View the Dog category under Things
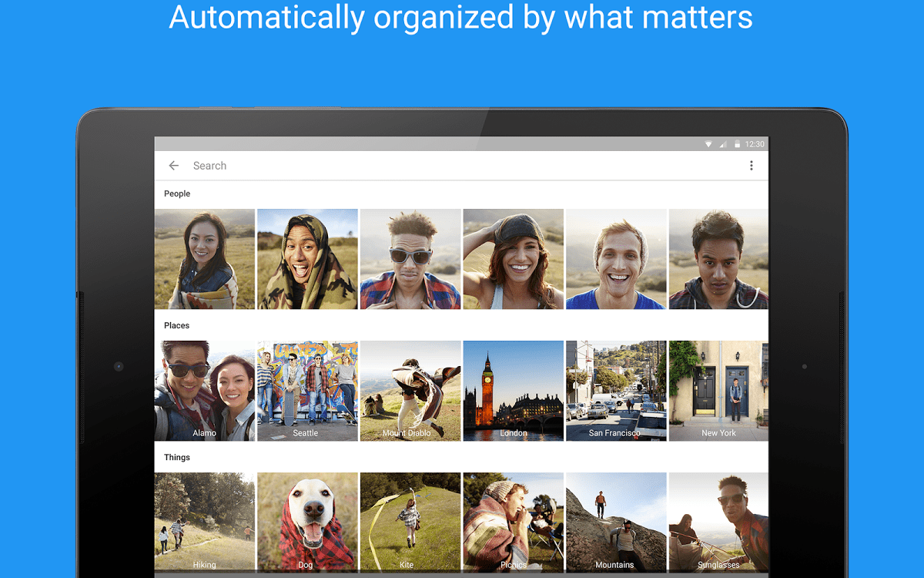 pyautogui.click(x=307, y=522)
